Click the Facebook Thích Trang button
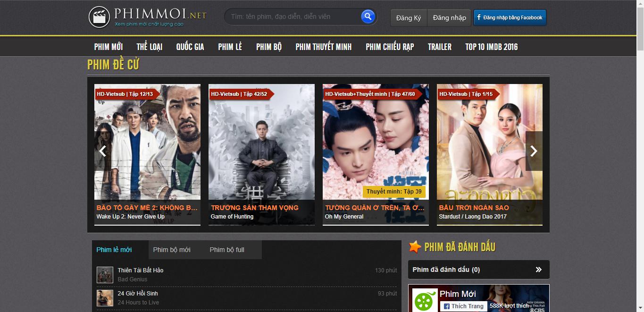This screenshot has height=312, width=644. (463, 306)
